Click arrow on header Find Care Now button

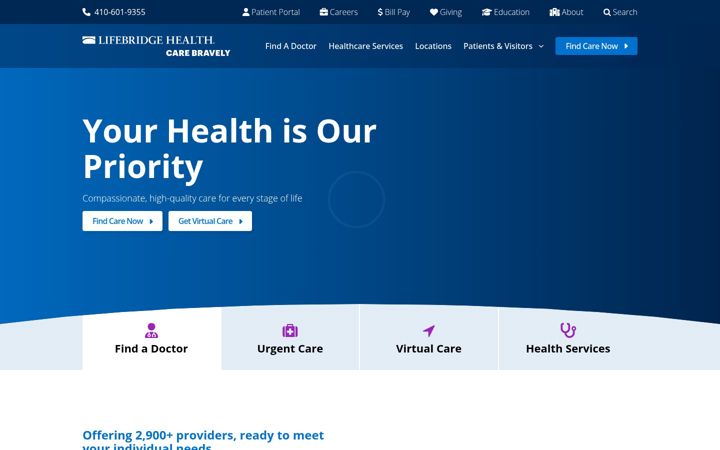pyautogui.click(x=626, y=46)
